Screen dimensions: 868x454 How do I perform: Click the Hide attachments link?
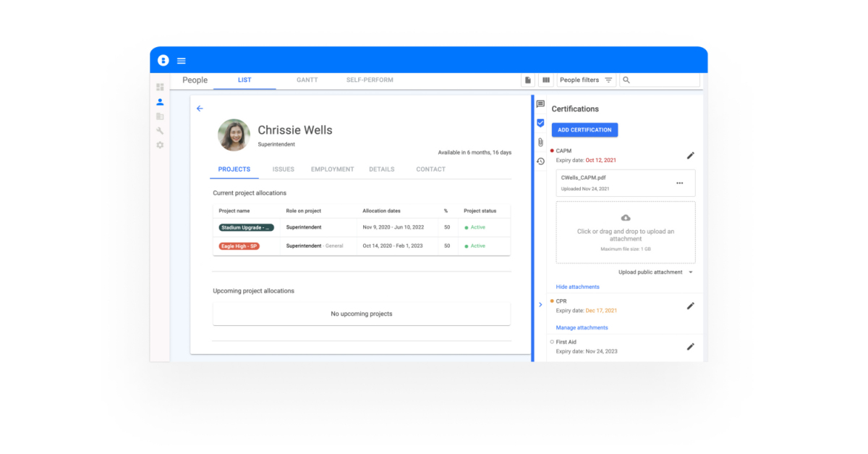pos(577,287)
